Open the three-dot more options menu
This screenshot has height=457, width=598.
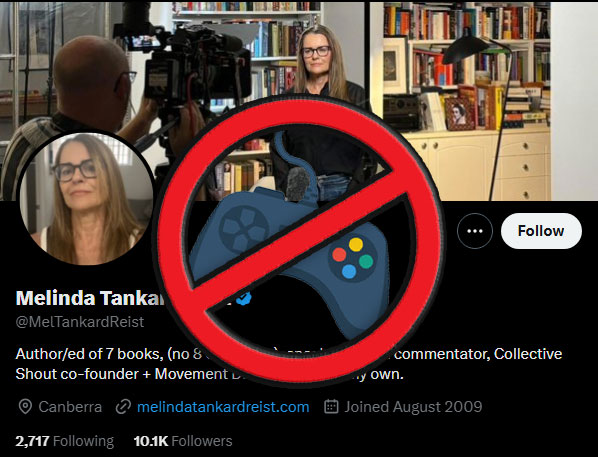click(x=475, y=231)
